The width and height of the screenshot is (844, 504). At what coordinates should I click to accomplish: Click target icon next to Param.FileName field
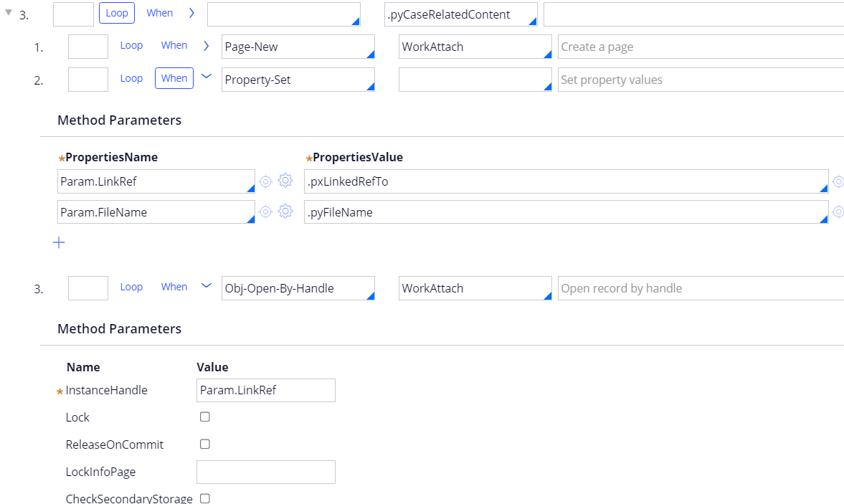click(x=265, y=211)
